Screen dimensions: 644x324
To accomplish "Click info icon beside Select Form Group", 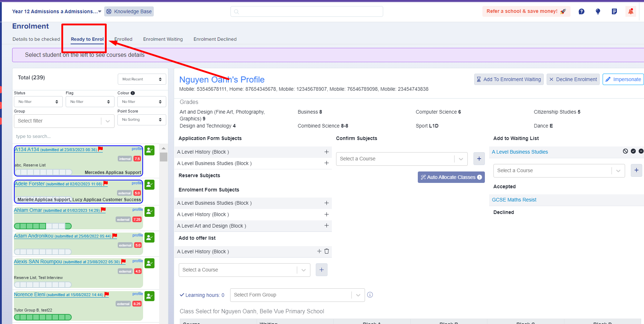I will [x=370, y=295].
